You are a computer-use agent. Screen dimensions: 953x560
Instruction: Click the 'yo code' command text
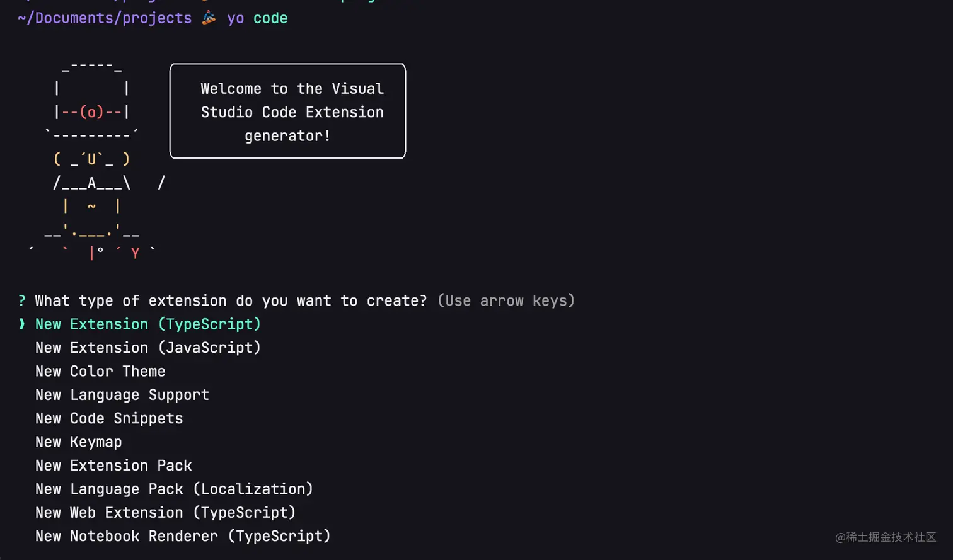tap(257, 18)
